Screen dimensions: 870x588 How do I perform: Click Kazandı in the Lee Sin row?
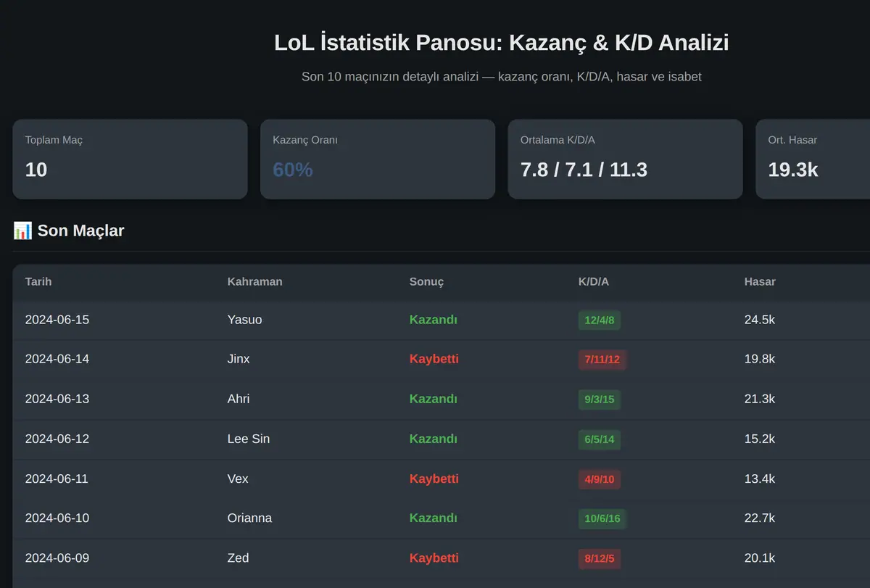434,439
